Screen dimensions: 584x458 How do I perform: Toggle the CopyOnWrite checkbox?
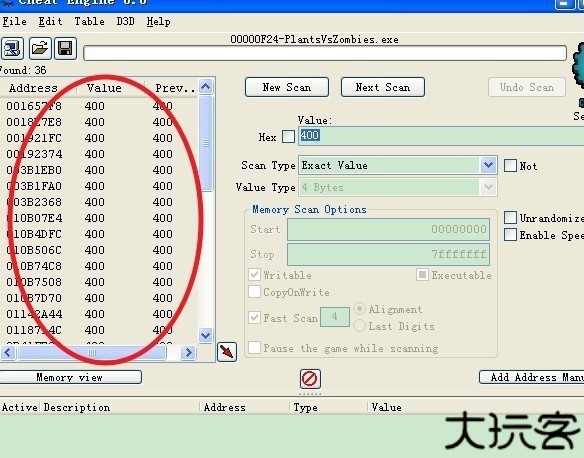(x=254, y=292)
